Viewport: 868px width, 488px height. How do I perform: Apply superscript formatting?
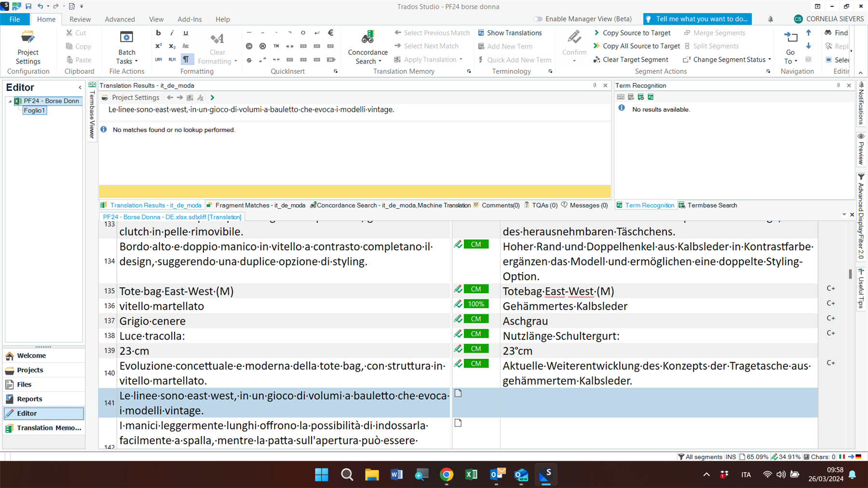(x=158, y=46)
